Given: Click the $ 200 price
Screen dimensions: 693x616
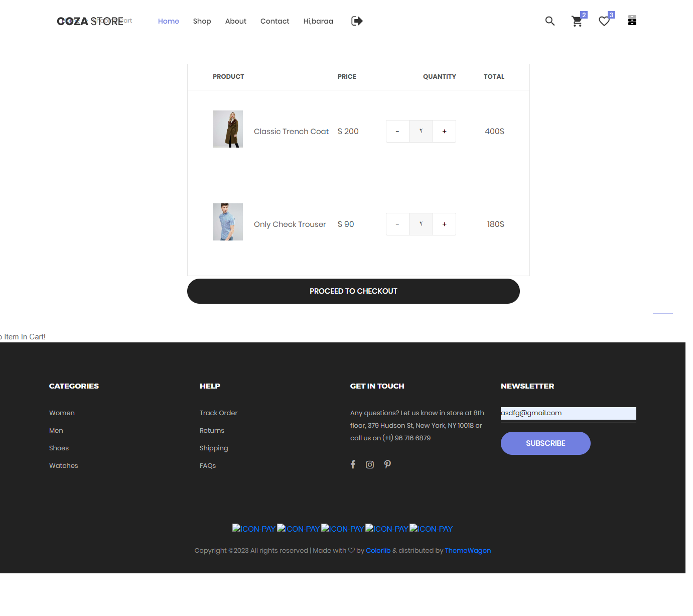Looking at the screenshot, I should (348, 132).
